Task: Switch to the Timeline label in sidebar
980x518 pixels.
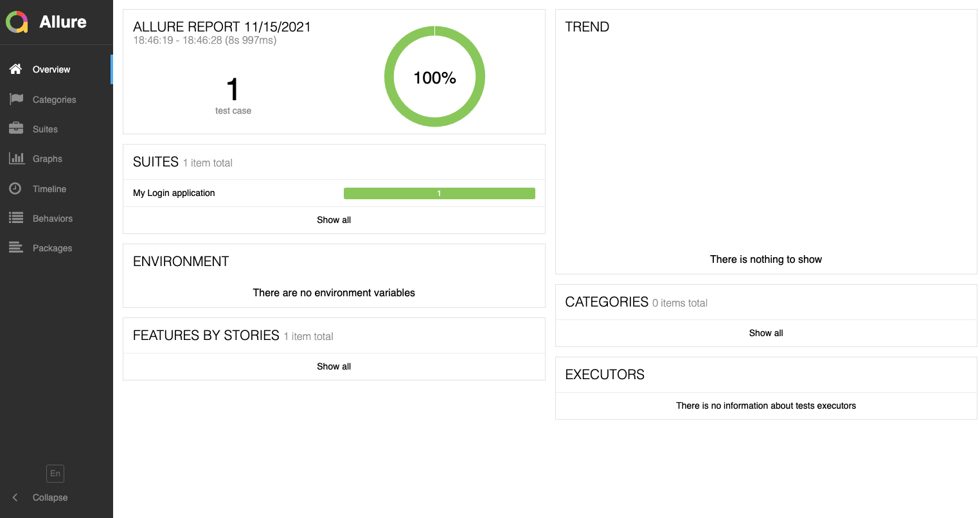Action: pos(49,189)
